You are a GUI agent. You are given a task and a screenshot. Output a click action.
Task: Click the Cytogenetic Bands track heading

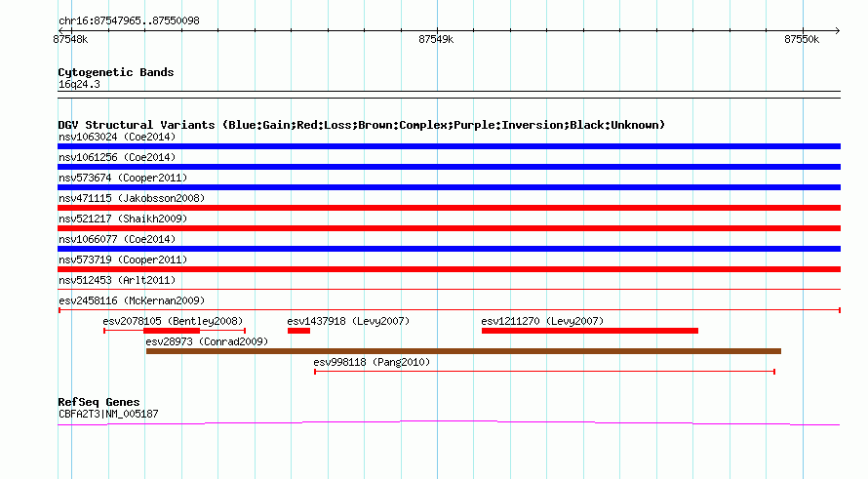[x=116, y=72]
